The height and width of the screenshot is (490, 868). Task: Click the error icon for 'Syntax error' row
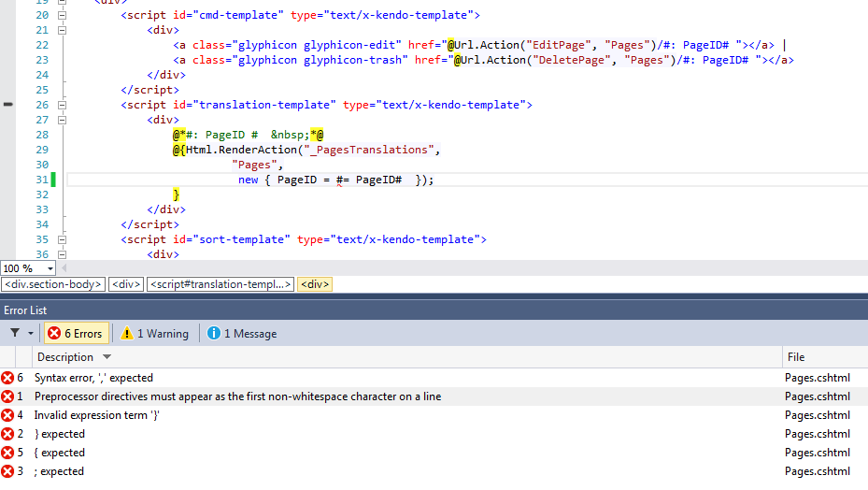7,378
